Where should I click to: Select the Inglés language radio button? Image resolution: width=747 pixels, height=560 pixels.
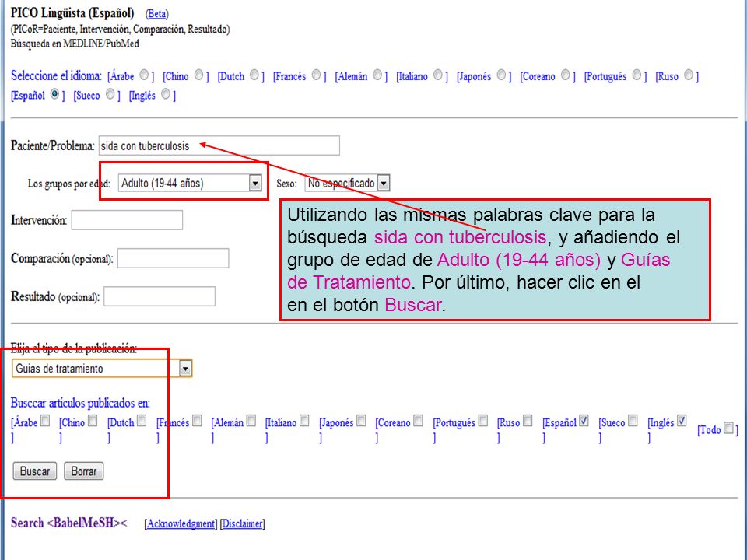click(165, 94)
